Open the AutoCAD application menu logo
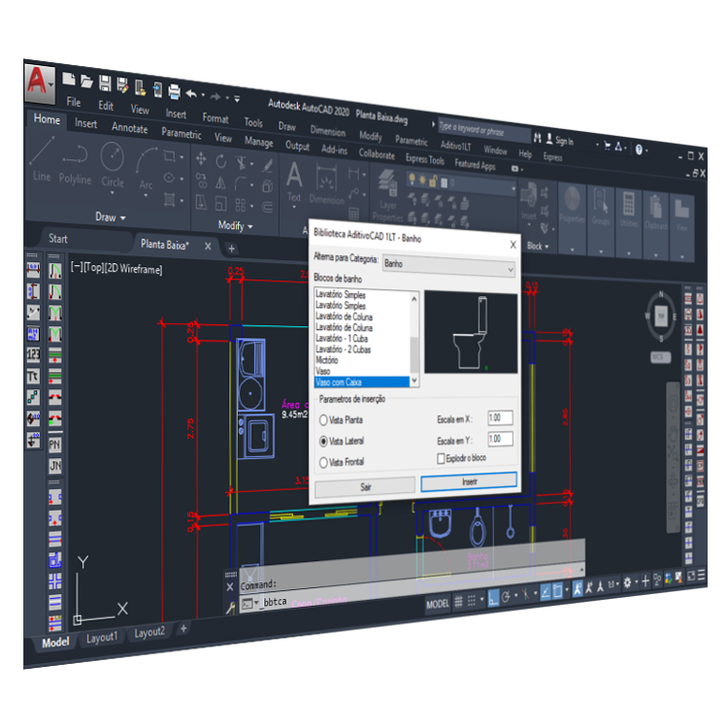 [x=40, y=83]
